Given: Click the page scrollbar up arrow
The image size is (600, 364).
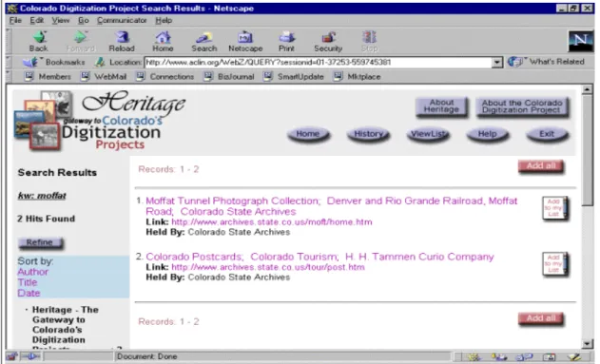Looking at the screenshot, I should 588,90.
